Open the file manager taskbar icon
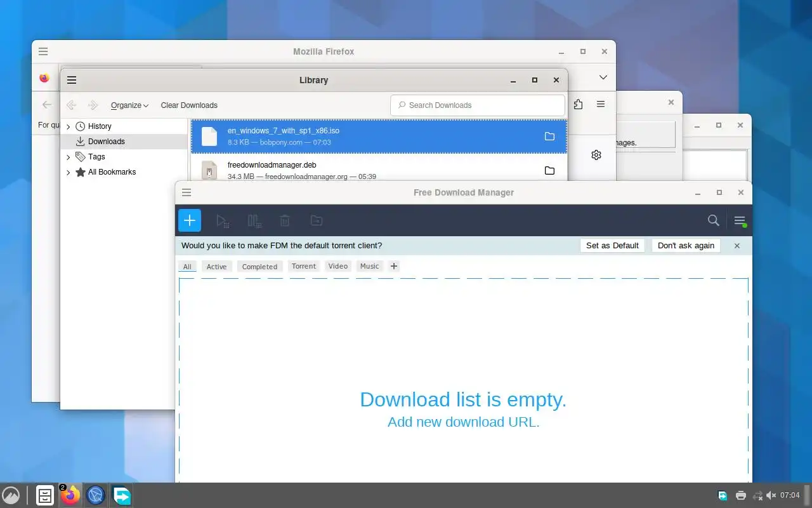The width and height of the screenshot is (812, 508). (45, 495)
